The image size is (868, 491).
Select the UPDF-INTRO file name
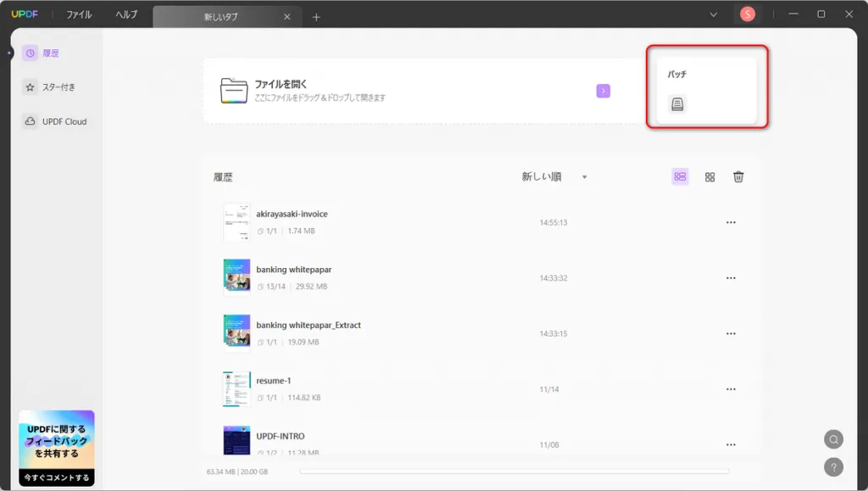click(x=280, y=436)
